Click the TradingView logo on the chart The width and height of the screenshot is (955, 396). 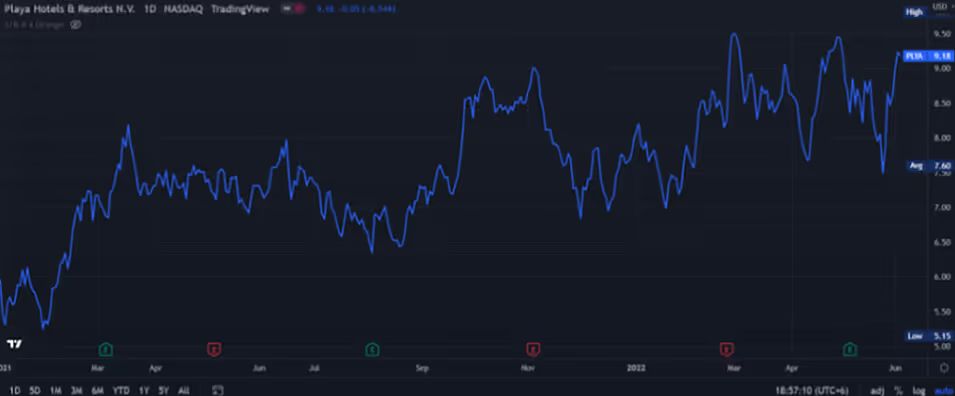[14, 344]
